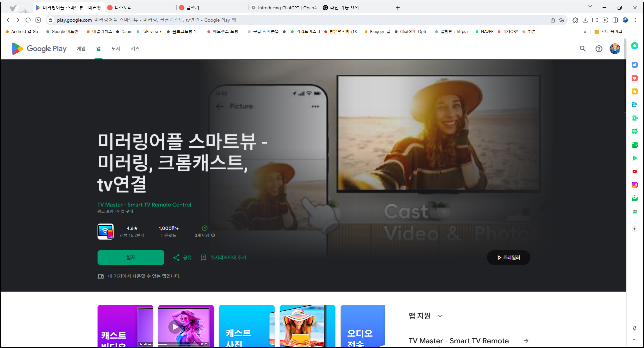Play the 트레일러 trailer
This screenshot has height=348, width=644.
pos(508,257)
